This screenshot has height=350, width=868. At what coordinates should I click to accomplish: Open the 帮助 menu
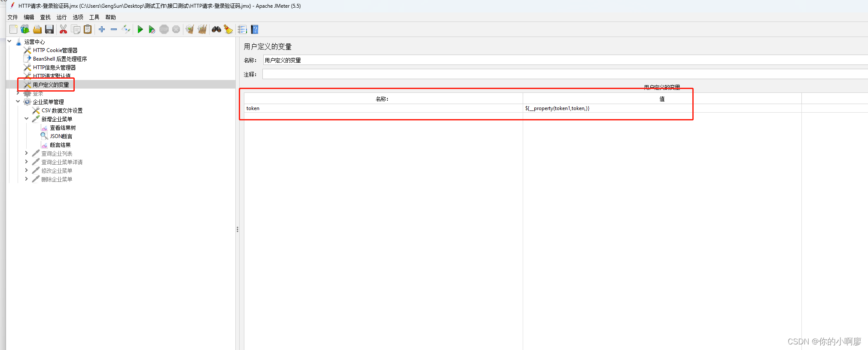[x=110, y=17]
